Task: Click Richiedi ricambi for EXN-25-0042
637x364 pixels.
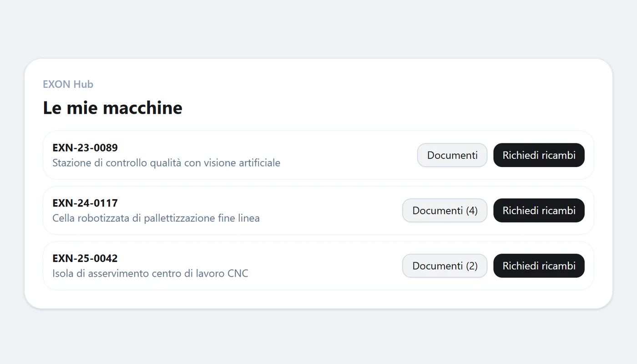Action: (x=539, y=266)
